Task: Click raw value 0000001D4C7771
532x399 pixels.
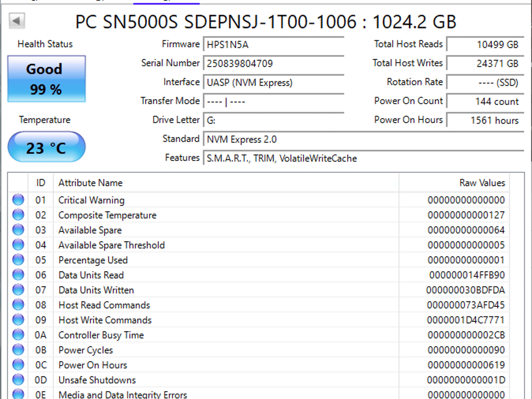Action: pyautogui.click(x=466, y=320)
